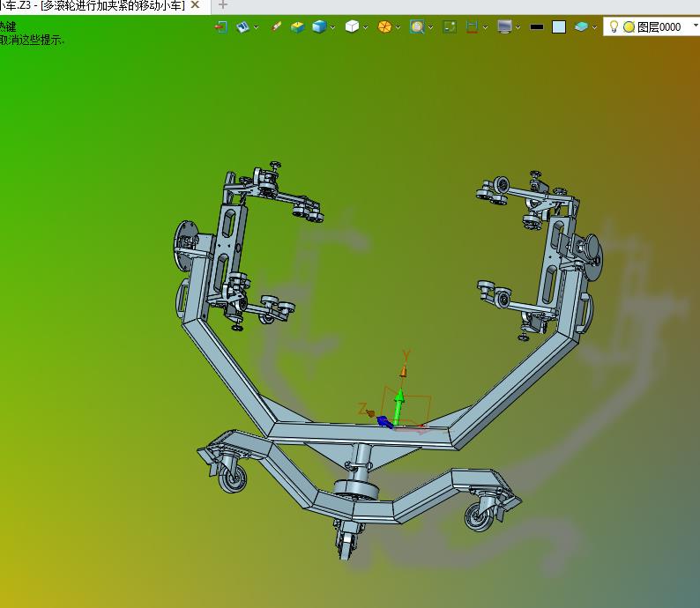
Task: Click the yellow circle layer status icon
Action: [629, 27]
